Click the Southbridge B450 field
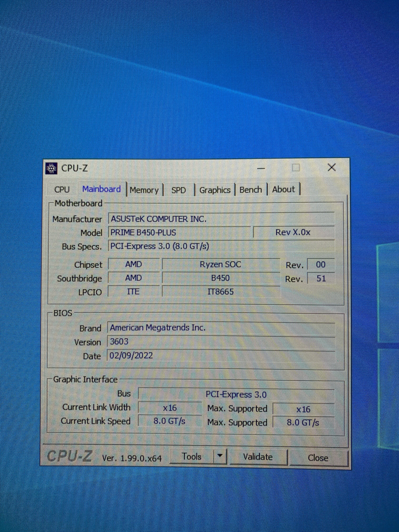Image resolution: width=399 pixels, height=532 pixels. click(220, 278)
